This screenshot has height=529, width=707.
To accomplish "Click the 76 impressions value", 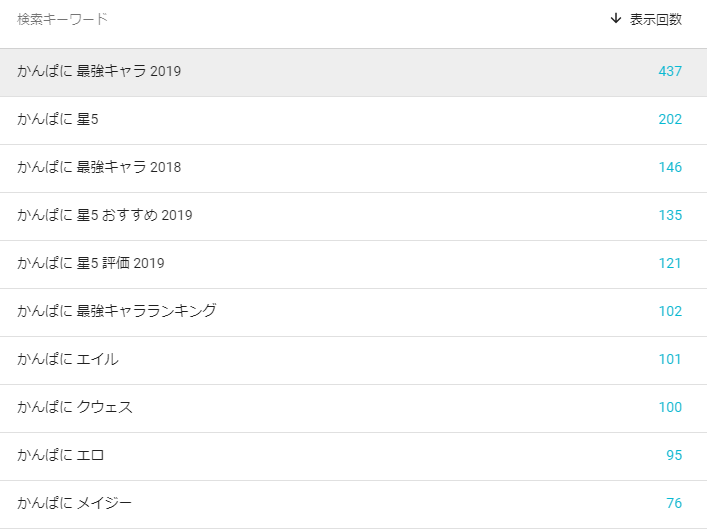I will coord(674,503).
